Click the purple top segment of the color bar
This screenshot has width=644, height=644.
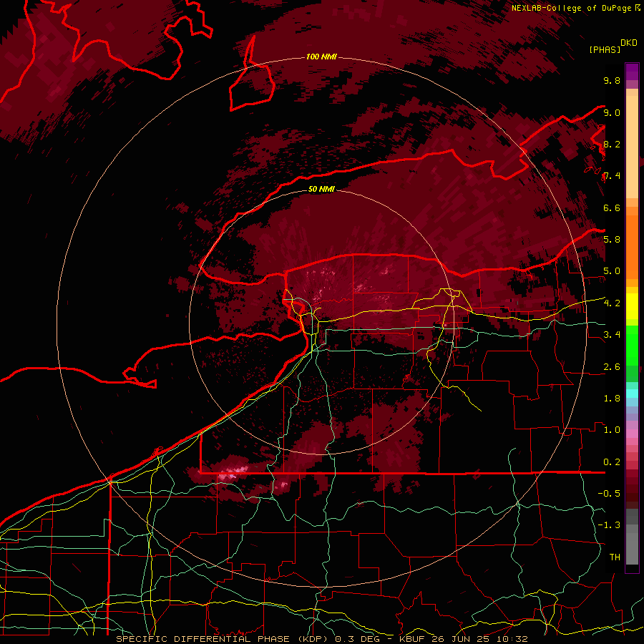click(632, 72)
